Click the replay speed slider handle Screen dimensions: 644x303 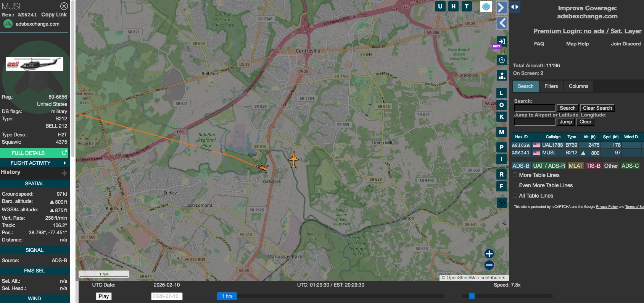pyautogui.click(x=472, y=296)
